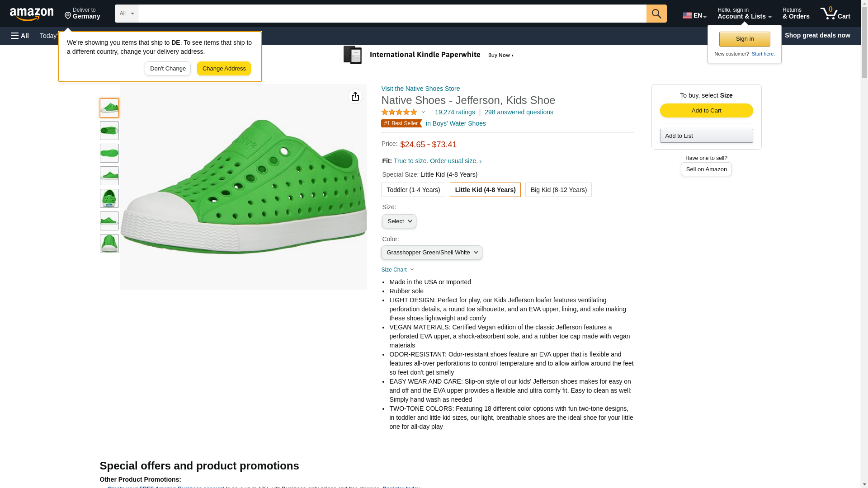Click Change Address button

pos(224,69)
